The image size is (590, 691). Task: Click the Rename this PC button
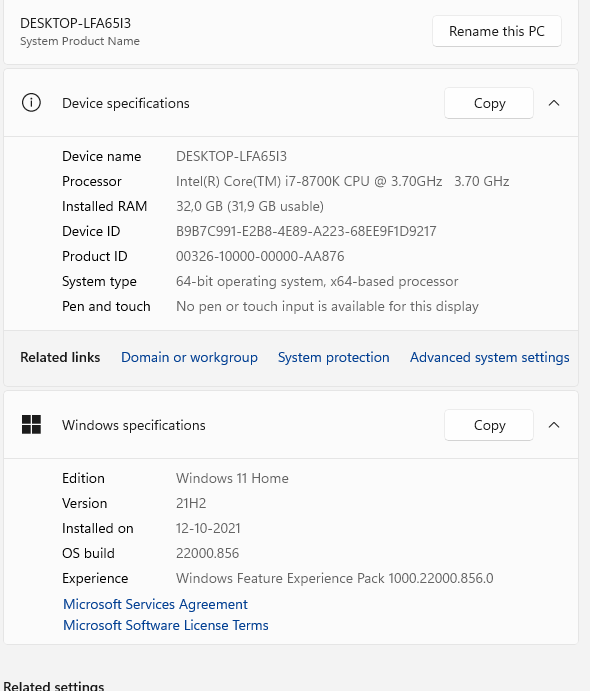[x=497, y=31]
